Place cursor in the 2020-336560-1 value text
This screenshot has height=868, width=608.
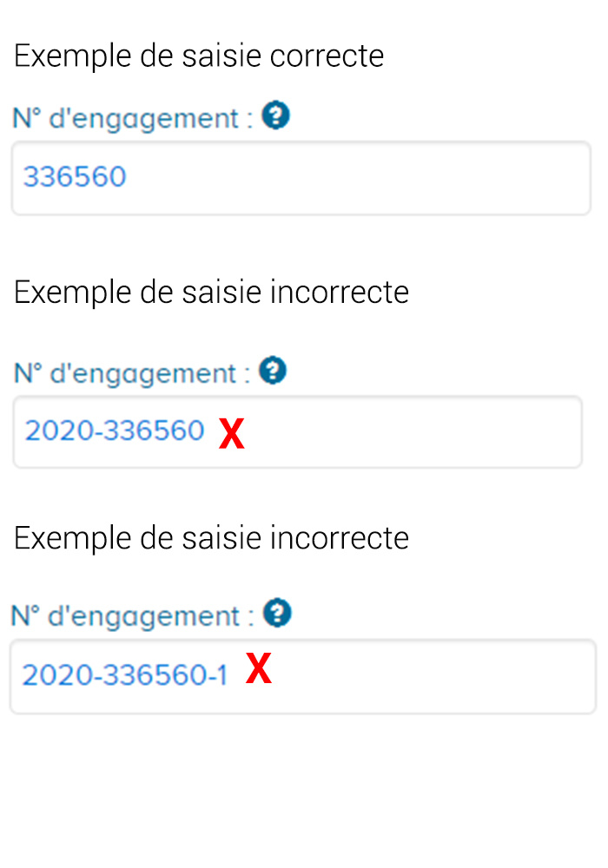(124, 675)
